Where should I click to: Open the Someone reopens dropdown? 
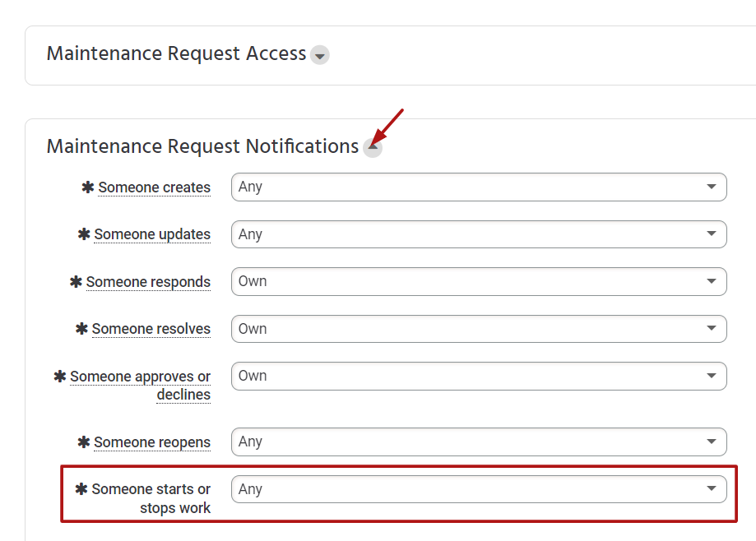pyautogui.click(x=479, y=442)
